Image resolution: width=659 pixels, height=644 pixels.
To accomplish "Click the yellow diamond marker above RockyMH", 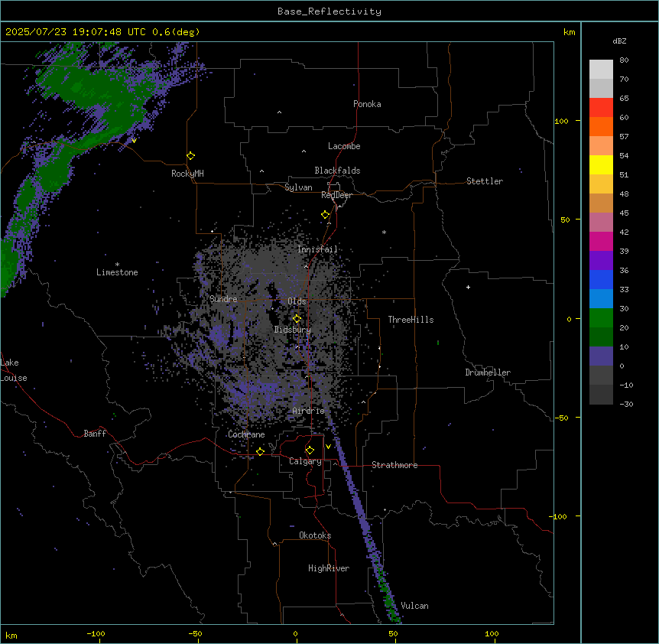I will 190,156.
